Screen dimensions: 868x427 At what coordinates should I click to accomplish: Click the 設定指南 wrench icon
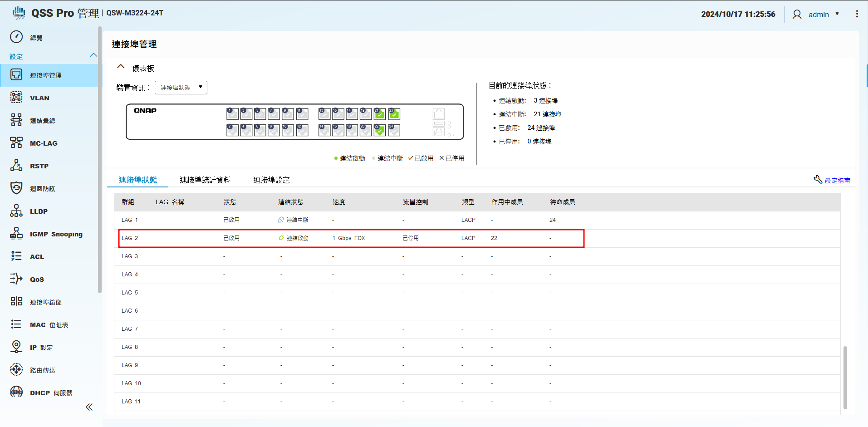pyautogui.click(x=818, y=180)
